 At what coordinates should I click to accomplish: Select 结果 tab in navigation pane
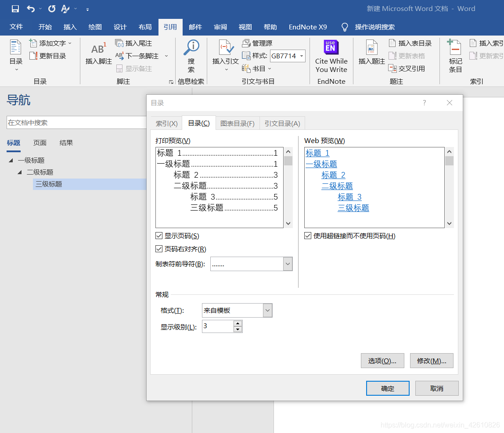point(66,143)
